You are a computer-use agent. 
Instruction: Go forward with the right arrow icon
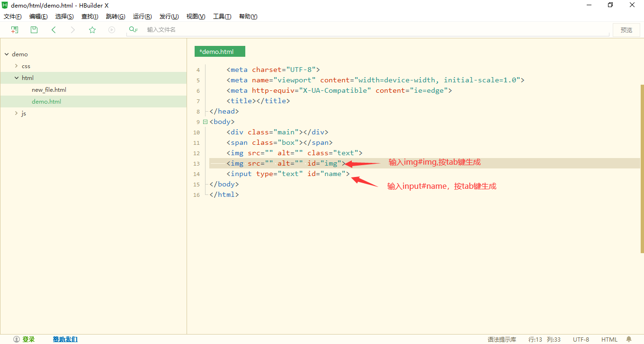(x=73, y=30)
